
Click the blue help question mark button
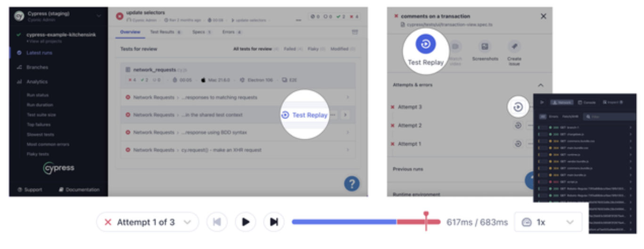[x=352, y=183]
